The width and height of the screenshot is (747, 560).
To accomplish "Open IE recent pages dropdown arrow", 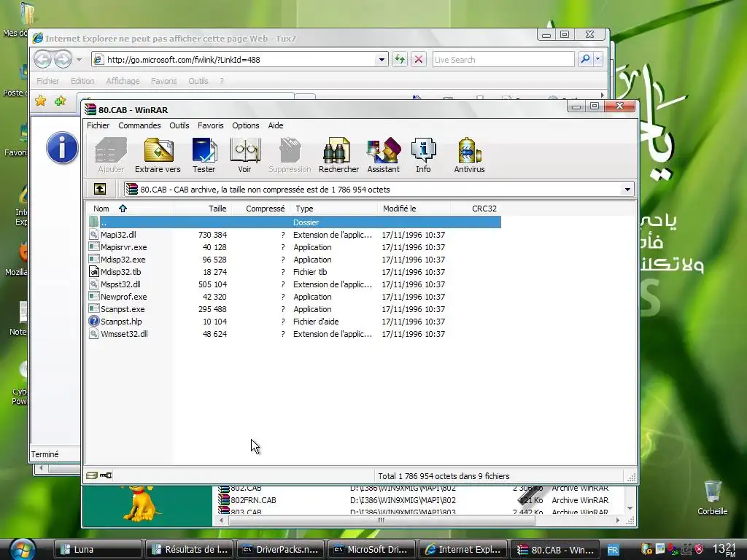I will click(x=79, y=60).
